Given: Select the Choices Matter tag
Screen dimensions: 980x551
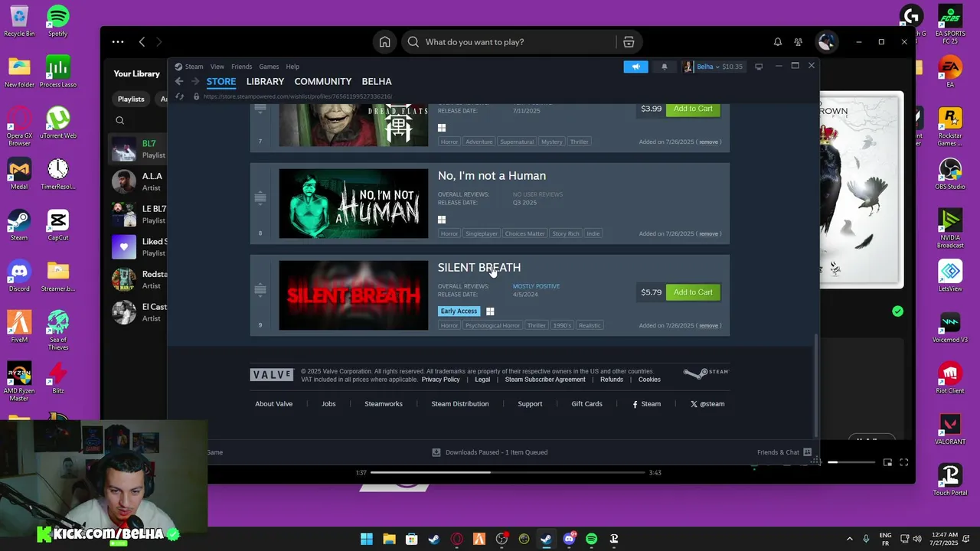Looking at the screenshot, I should tap(524, 233).
